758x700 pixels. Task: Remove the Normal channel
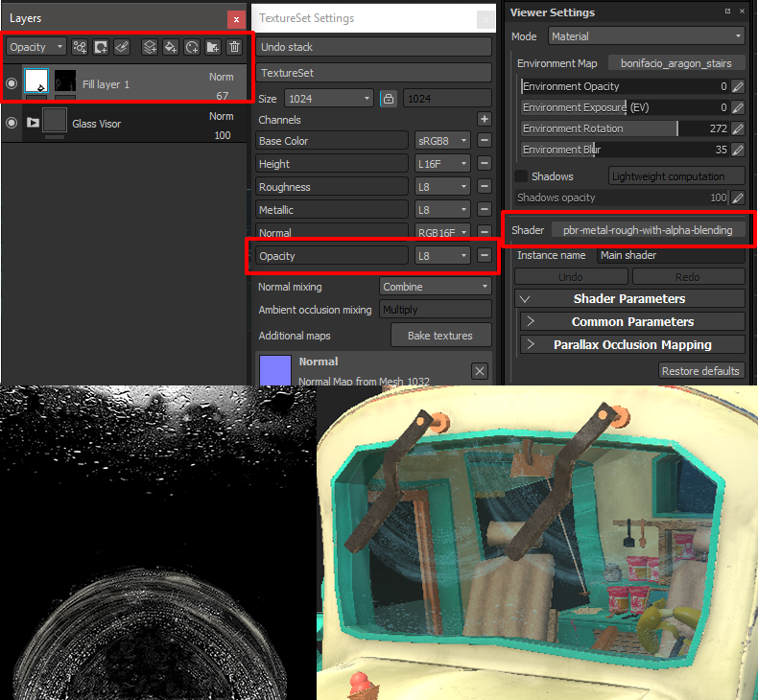(x=485, y=231)
